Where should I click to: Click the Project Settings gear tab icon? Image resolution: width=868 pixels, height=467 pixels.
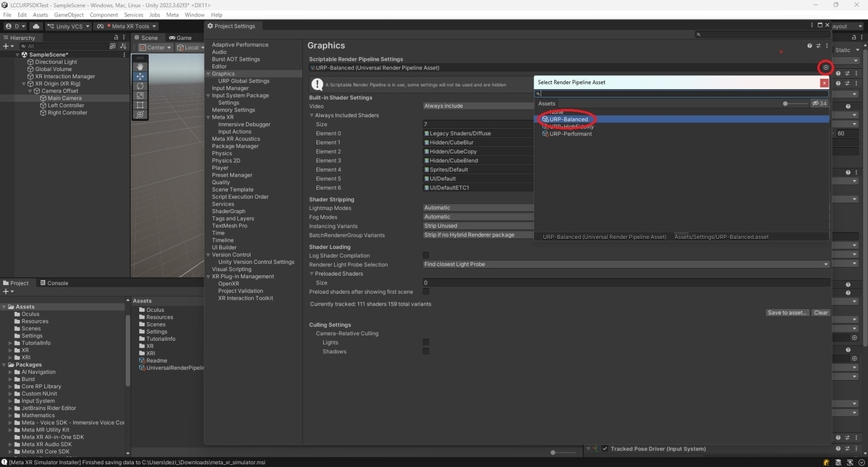(210, 26)
